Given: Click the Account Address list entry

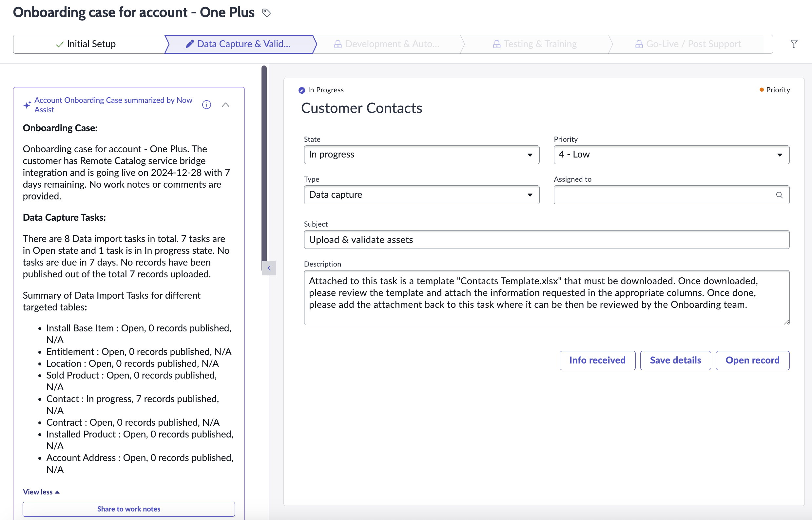Looking at the screenshot, I should [140, 464].
